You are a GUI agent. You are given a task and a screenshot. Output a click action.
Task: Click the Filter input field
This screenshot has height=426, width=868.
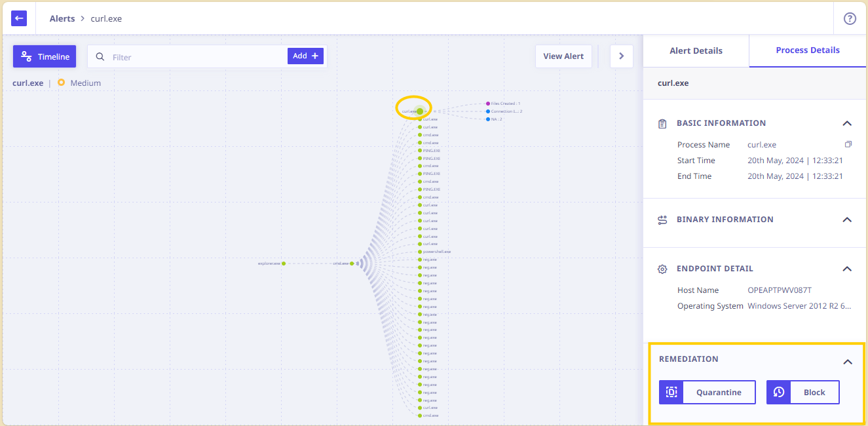[x=197, y=57]
